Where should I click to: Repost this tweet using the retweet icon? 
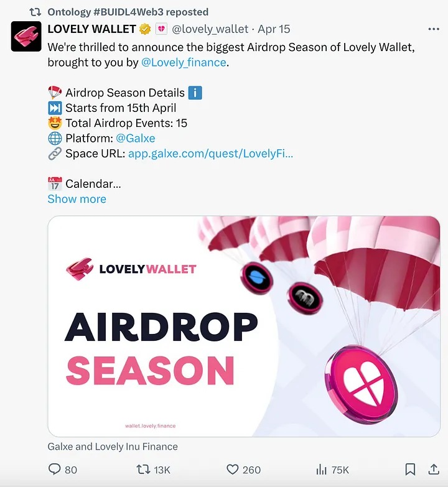(x=144, y=470)
